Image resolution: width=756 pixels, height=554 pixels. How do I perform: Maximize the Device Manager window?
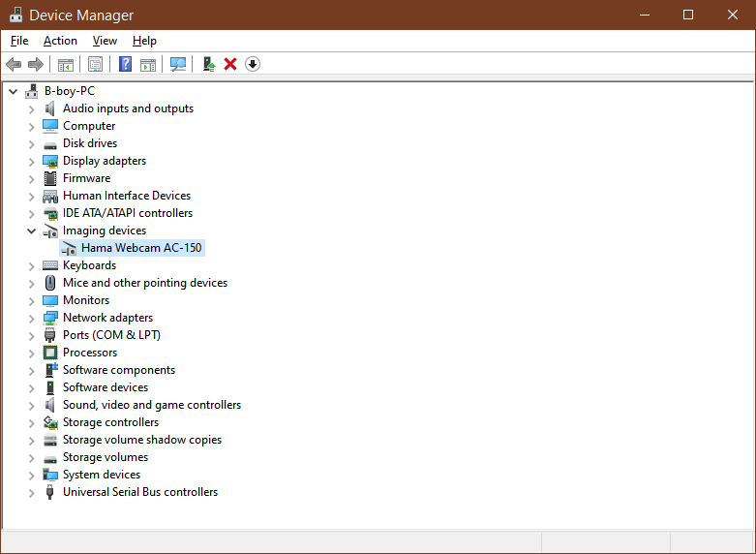tap(688, 15)
